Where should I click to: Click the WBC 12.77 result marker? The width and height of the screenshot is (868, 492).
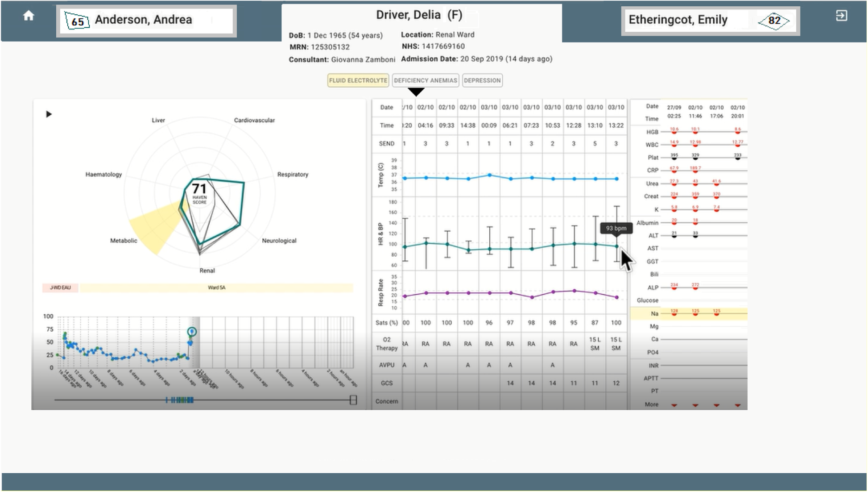tap(738, 145)
